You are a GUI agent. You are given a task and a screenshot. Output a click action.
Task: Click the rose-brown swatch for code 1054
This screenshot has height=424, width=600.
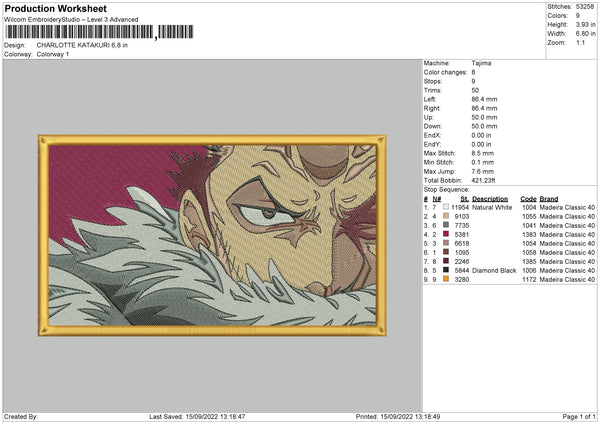click(x=446, y=243)
